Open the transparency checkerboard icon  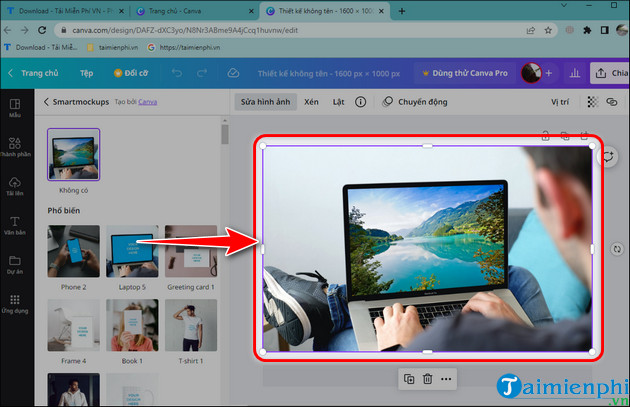tap(593, 102)
